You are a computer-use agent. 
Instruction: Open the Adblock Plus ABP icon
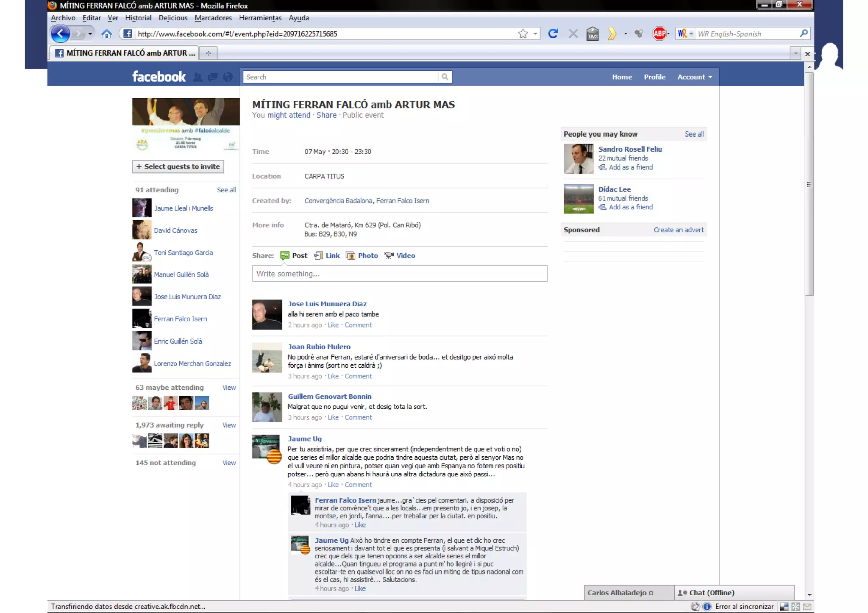(x=659, y=33)
